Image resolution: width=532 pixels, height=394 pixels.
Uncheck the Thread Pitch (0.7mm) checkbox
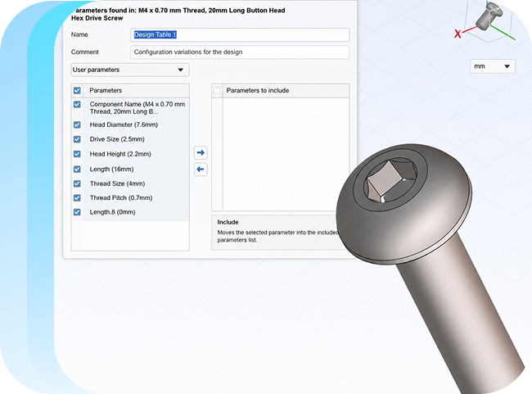(77, 197)
